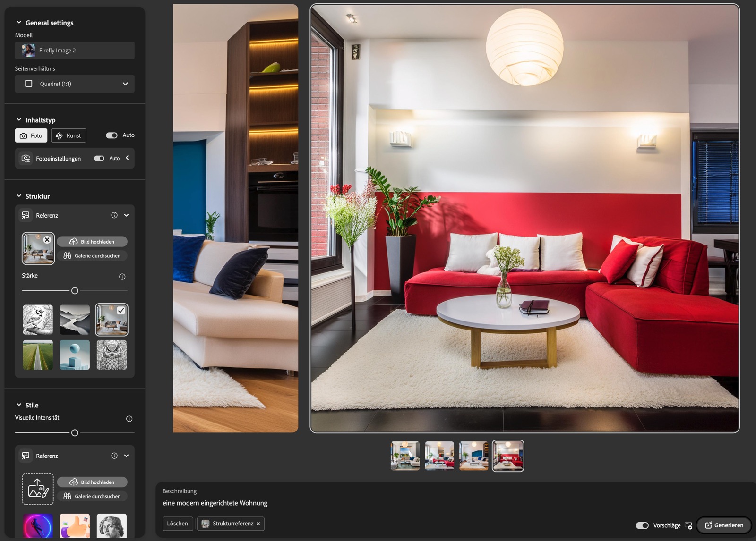Click Galerie durchsuchen in Stile section

(x=92, y=496)
